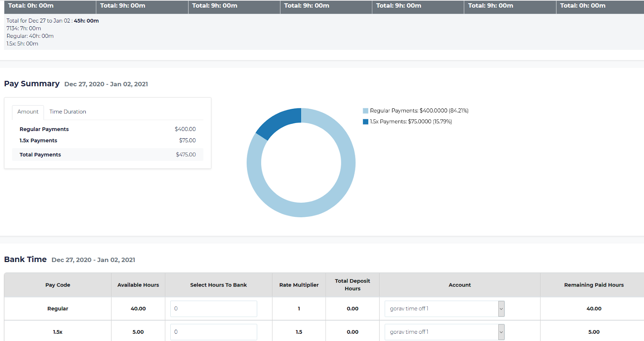Select the Regular Payments row in Pay Summary

[x=107, y=129]
